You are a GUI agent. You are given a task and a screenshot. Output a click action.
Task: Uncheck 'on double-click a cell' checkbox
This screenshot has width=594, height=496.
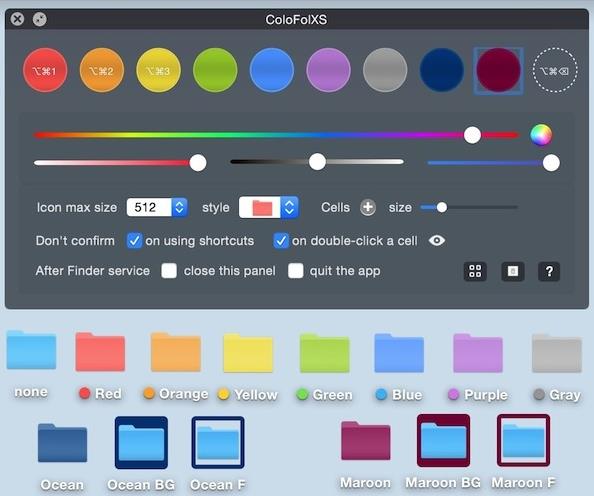coord(281,241)
